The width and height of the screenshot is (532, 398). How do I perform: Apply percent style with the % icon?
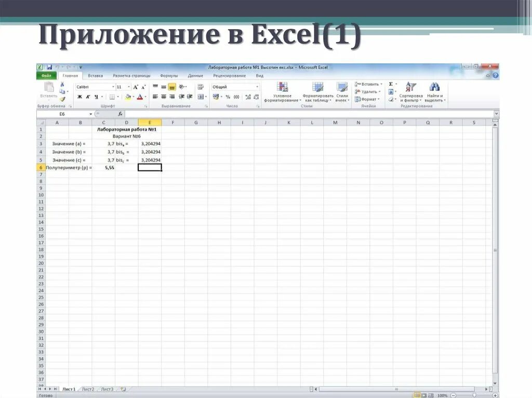pos(228,97)
